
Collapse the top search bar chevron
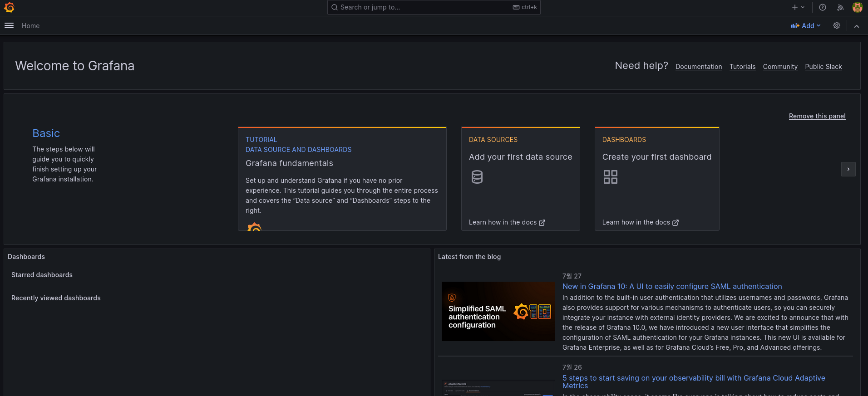(x=856, y=26)
